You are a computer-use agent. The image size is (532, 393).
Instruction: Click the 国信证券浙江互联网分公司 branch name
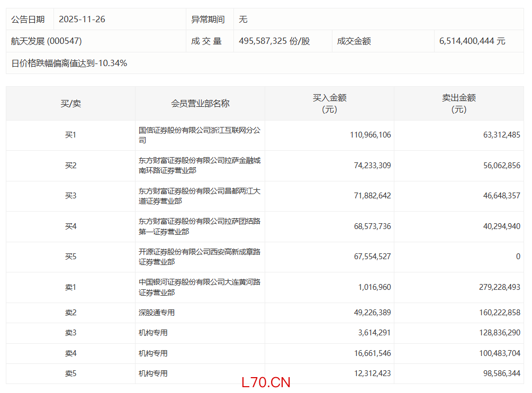200,135
